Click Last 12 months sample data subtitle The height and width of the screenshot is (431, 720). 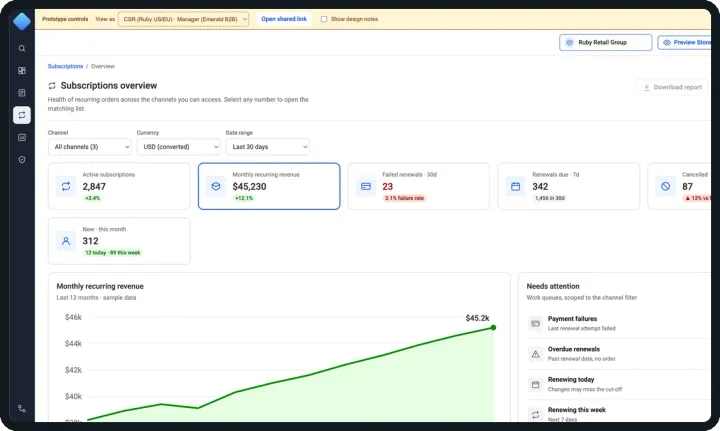pyautogui.click(x=96, y=297)
